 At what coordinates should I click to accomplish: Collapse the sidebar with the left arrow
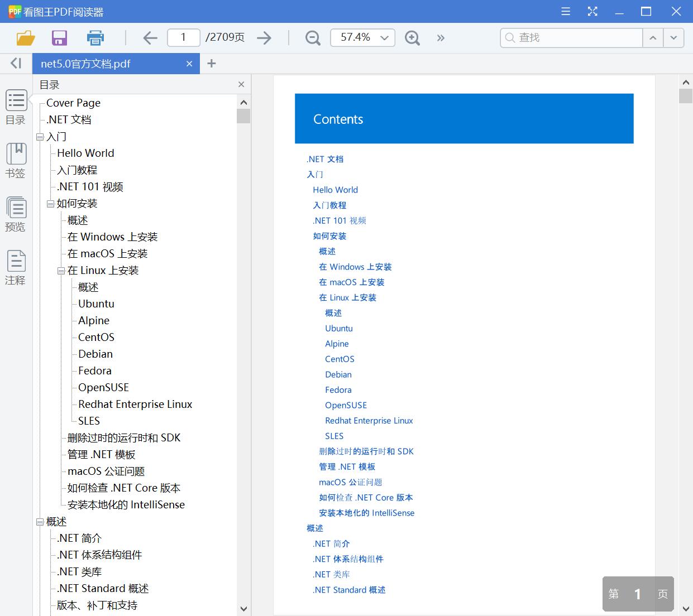[x=15, y=63]
